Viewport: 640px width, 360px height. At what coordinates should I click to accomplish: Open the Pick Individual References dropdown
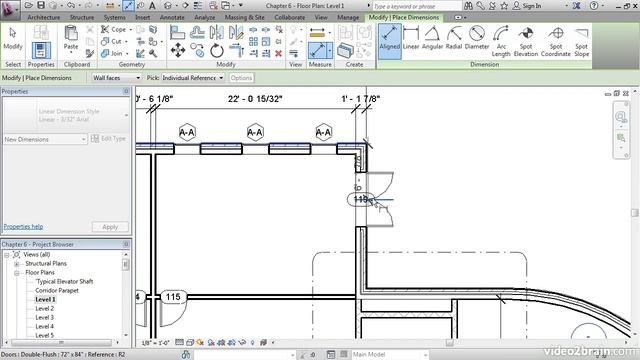point(193,78)
